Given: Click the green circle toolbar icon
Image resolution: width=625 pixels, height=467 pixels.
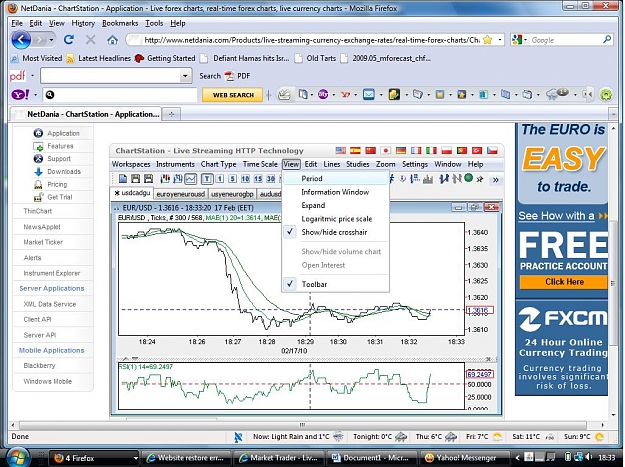Looking at the screenshot, I should point(468,178).
